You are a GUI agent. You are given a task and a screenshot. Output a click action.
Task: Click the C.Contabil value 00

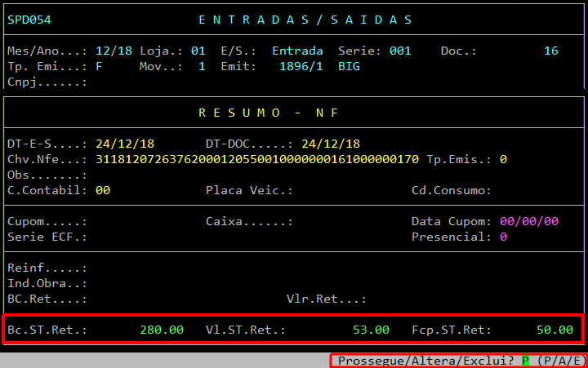[x=103, y=190]
